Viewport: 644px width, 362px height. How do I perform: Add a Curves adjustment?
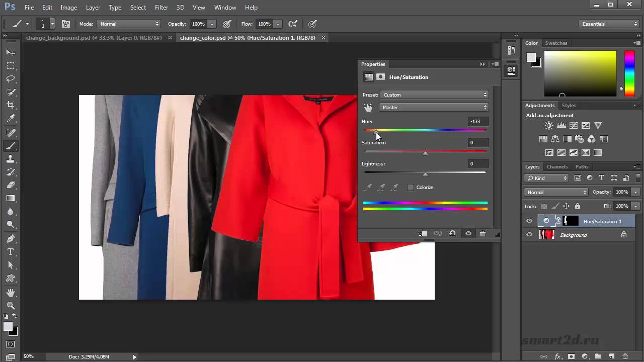[x=574, y=126]
